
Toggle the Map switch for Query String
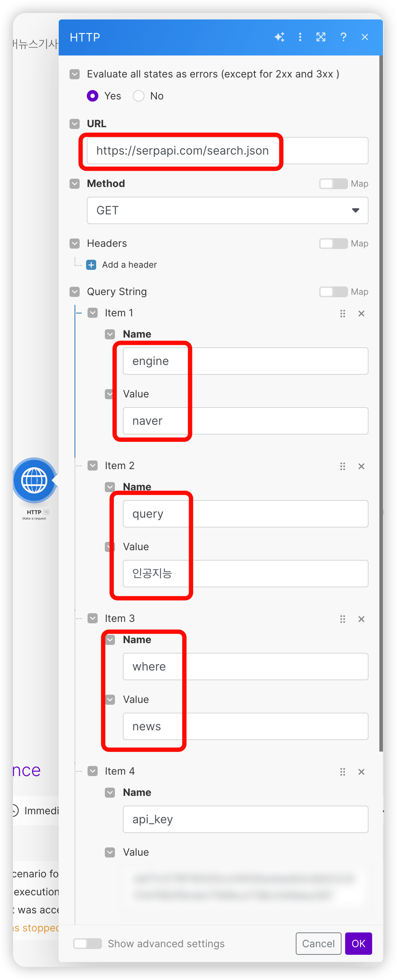(333, 292)
